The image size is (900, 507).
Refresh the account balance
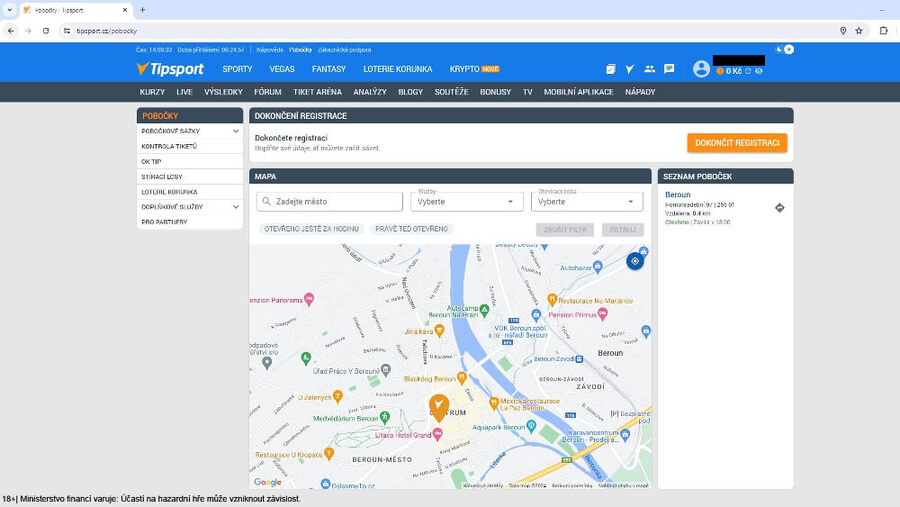pyautogui.click(x=748, y=71)
